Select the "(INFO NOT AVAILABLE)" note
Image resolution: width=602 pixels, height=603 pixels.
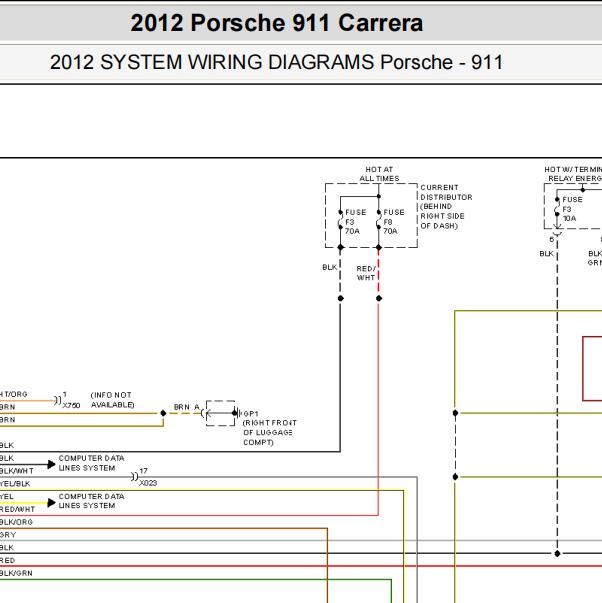coord(112,400)
